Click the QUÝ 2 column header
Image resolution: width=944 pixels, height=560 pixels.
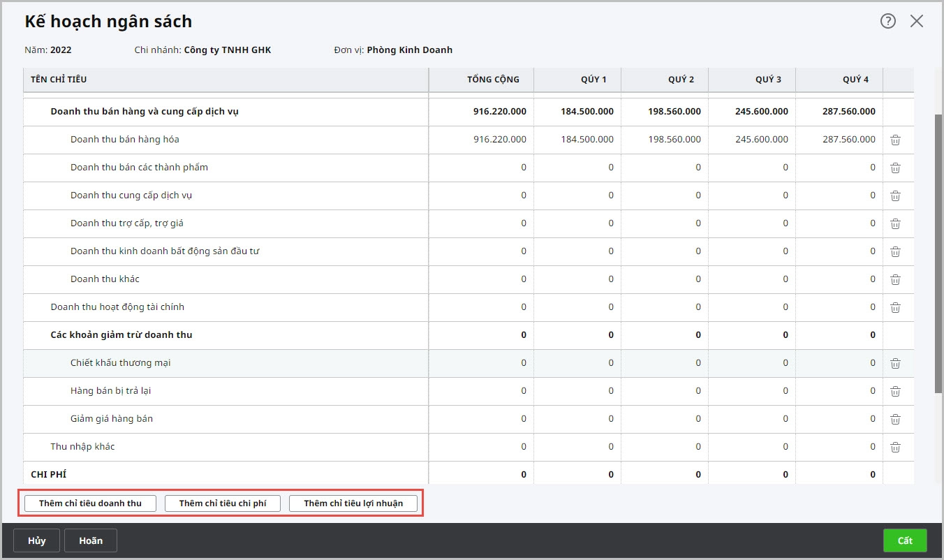click(665, 80)
